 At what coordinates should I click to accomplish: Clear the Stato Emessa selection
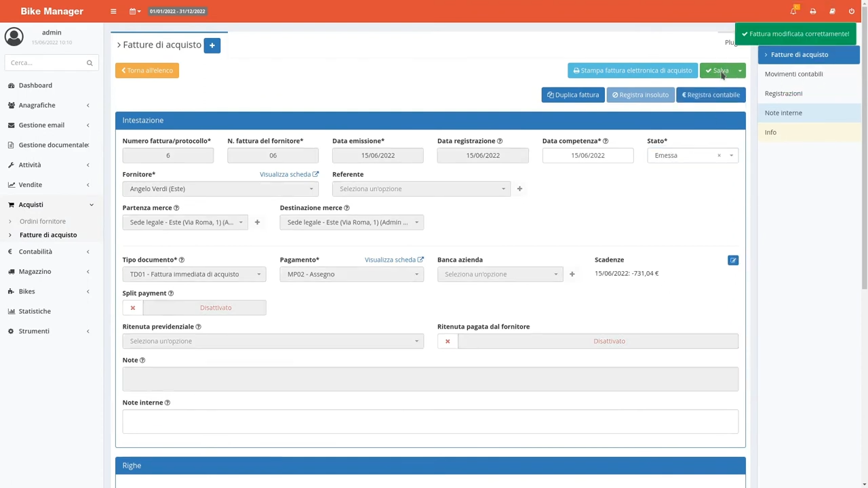719,156
